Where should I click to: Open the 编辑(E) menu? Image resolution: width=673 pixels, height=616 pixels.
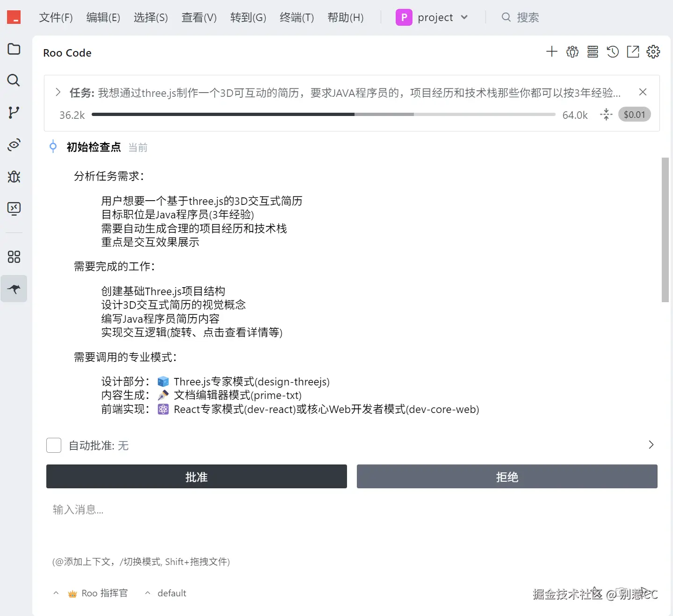coord(103,17)
